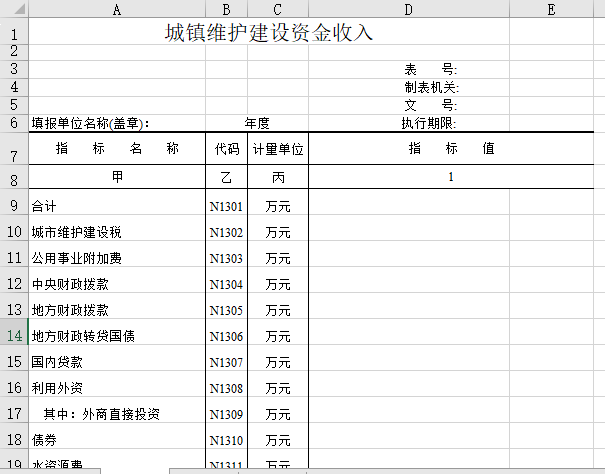Viewport: 605px width, 474px height.
Task: Select column E header
Action: 551,9
